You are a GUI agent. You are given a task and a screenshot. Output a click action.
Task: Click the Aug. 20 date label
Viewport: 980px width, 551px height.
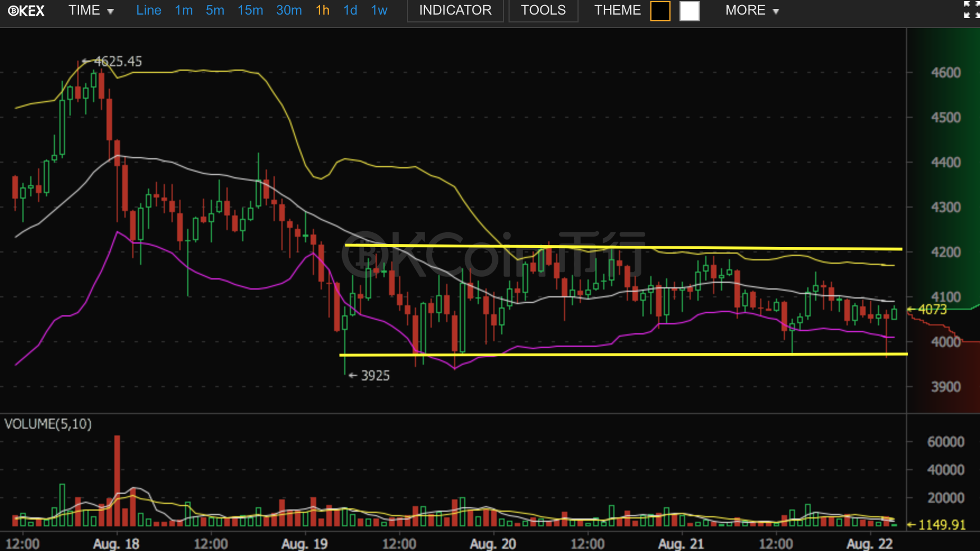point(493,544)
